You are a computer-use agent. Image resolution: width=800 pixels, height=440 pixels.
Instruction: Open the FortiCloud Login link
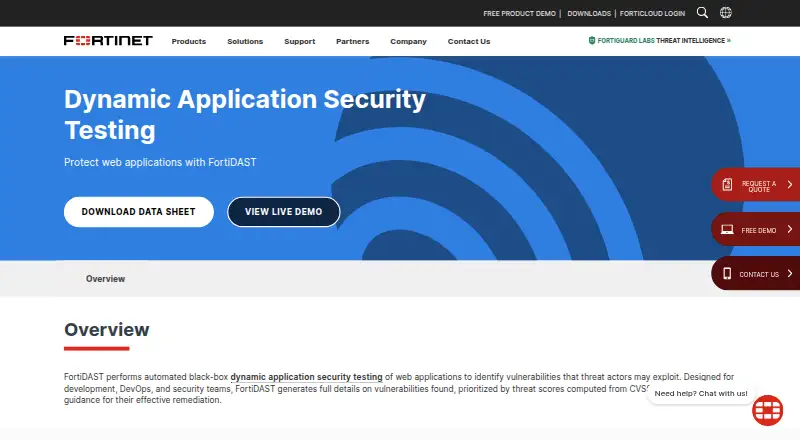coord(652,13)
